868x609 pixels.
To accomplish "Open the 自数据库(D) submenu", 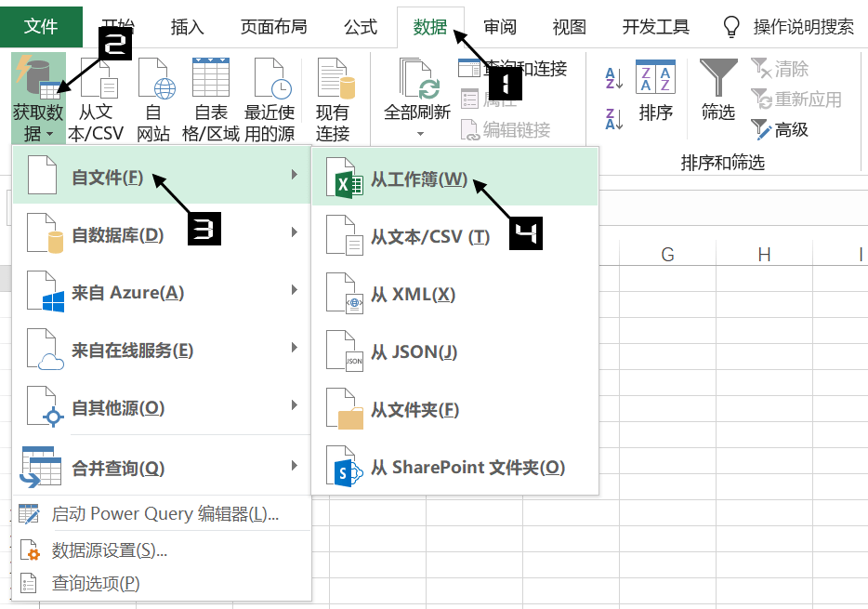I will [161, 233].
